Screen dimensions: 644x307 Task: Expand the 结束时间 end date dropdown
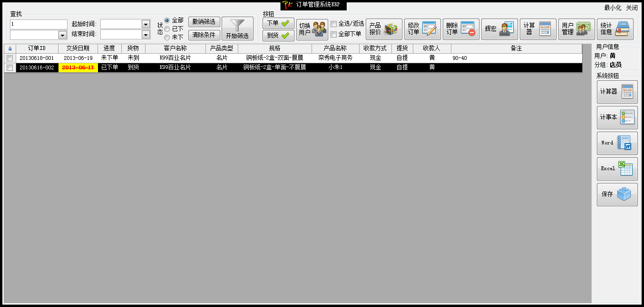146,35
